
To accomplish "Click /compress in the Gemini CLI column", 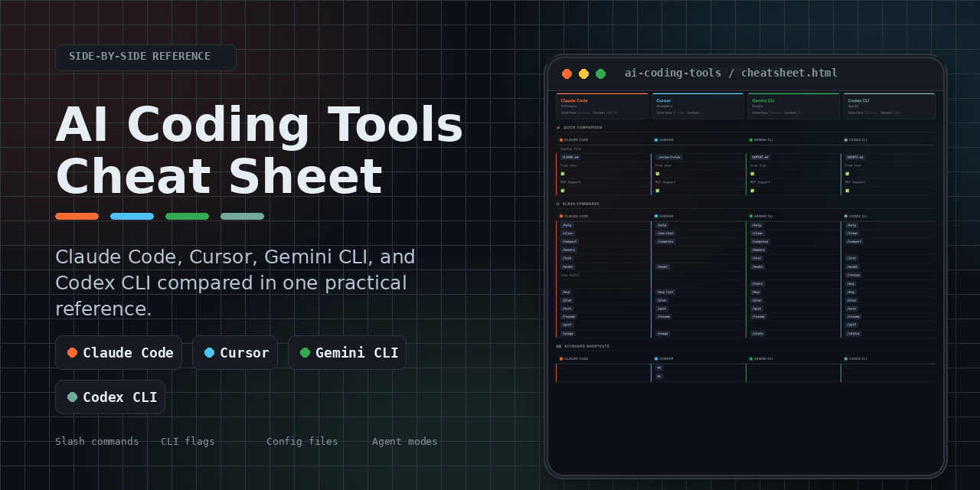I will [760, 242].
